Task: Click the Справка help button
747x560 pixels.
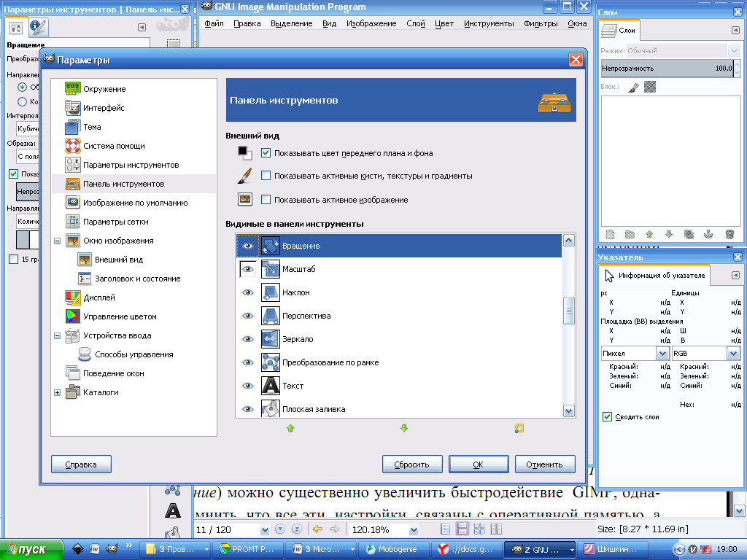Action: coord(81,464)
